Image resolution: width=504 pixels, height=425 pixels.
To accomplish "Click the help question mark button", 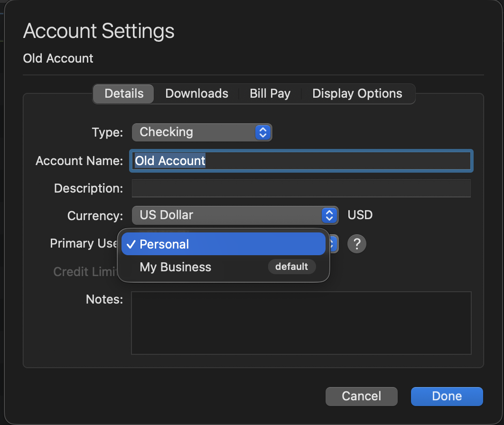I will tap(357, 244).
